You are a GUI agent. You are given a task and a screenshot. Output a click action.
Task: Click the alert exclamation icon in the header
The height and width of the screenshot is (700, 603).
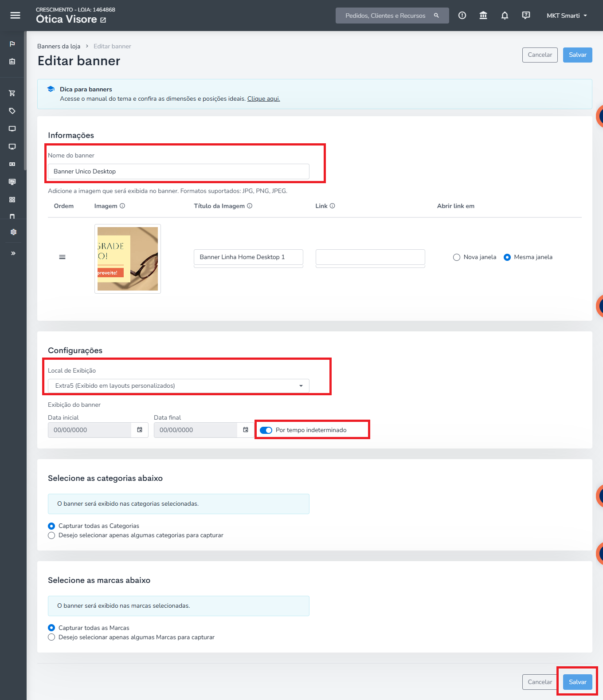click(x=462, y=16)
